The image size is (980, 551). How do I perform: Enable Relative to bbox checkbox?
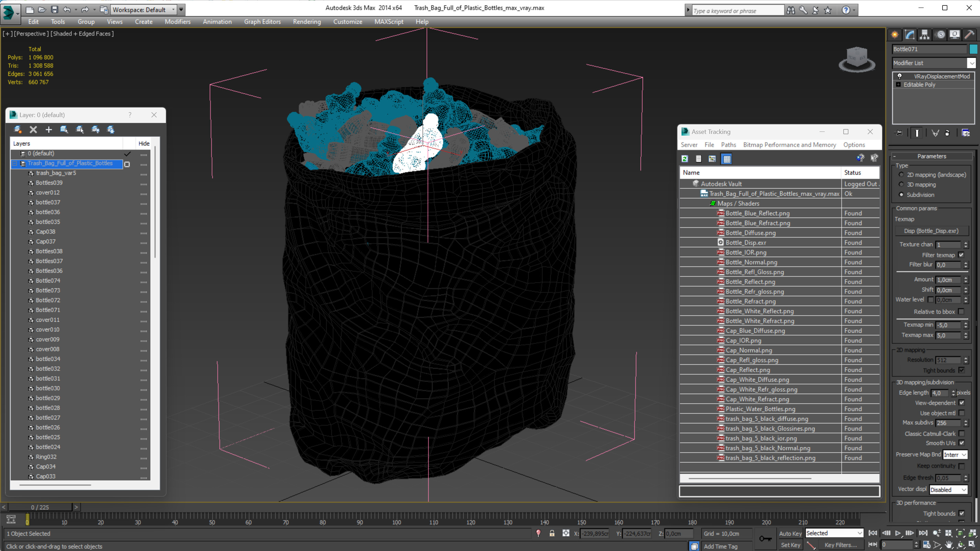click(961, 311)
